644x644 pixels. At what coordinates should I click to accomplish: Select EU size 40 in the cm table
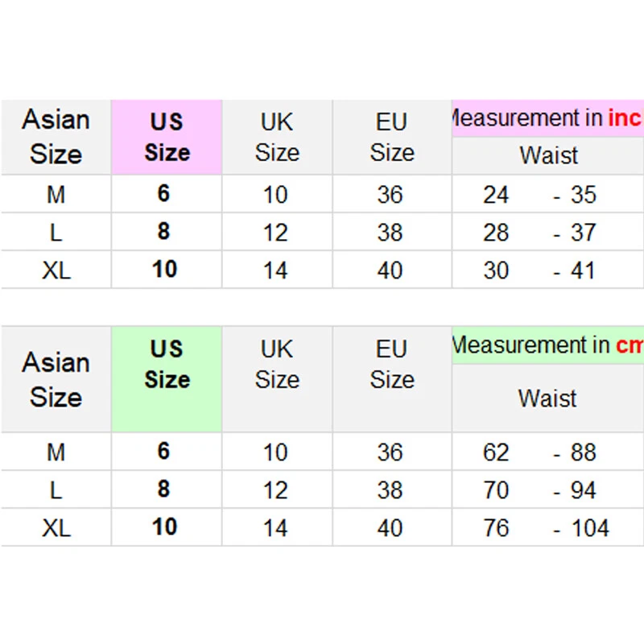click(390, 528)
